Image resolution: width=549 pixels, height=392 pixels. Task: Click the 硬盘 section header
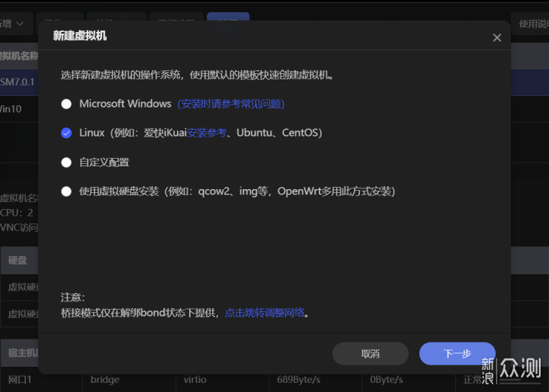[x=18, y=260]
